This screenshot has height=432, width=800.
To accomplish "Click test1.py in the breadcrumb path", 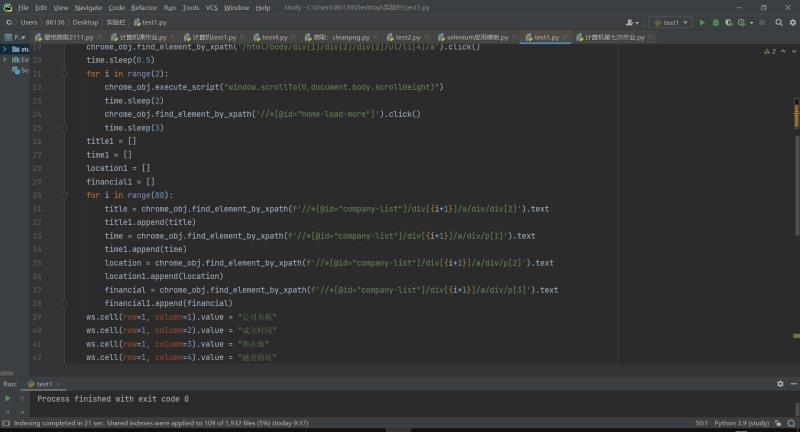I will [151, 22].
